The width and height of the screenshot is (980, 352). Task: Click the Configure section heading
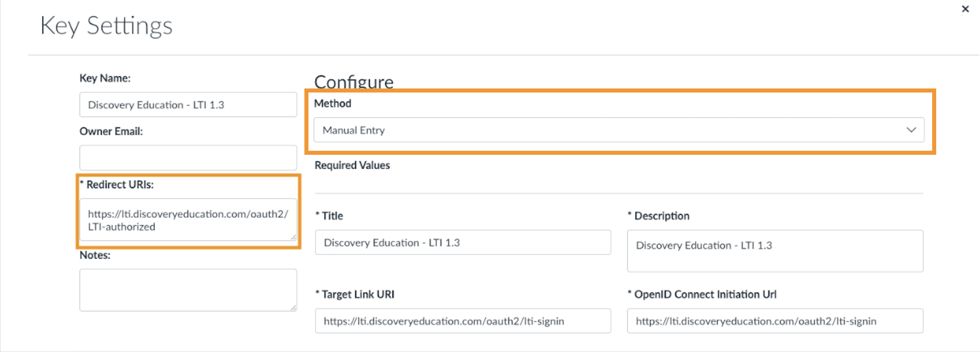[354, 82]
